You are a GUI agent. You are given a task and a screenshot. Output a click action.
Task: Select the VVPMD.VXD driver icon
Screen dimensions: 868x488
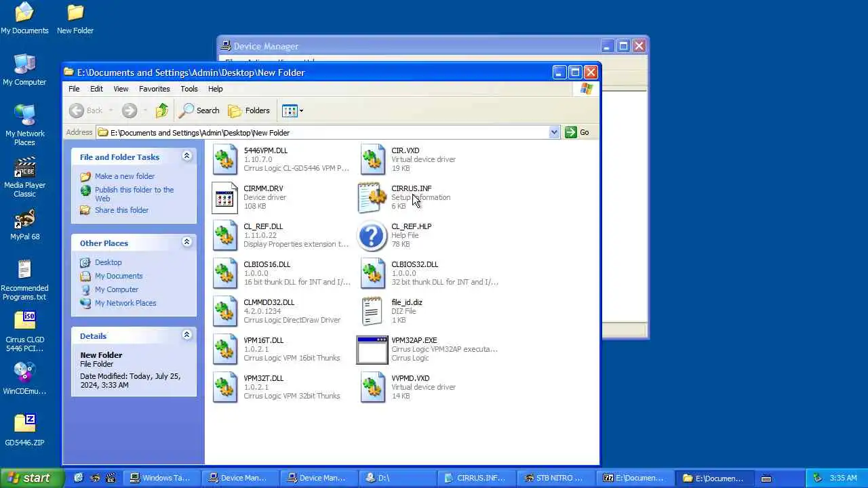pyautogui.click(x=372, y=387)
